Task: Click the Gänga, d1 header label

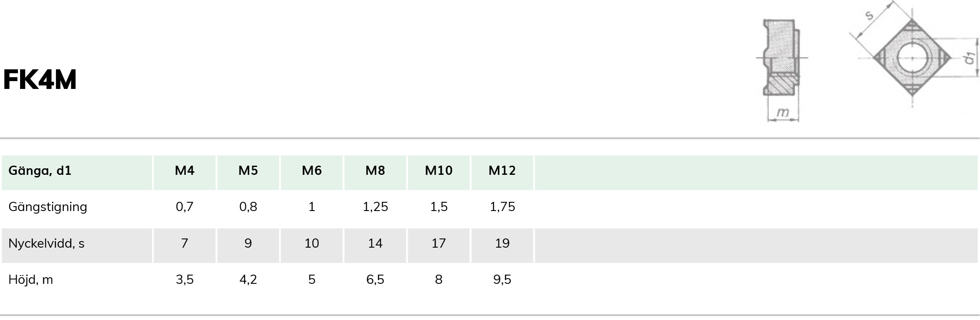Action: point(40,170)
